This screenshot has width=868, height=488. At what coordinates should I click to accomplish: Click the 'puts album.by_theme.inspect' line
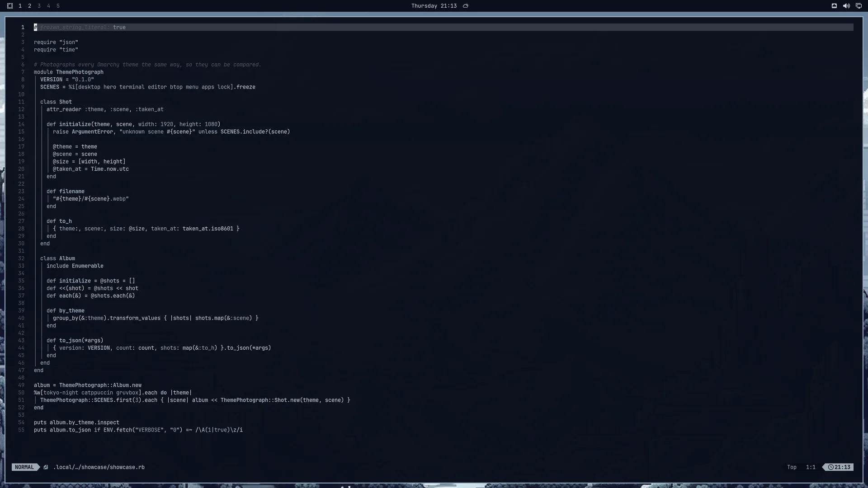[76, 422]
